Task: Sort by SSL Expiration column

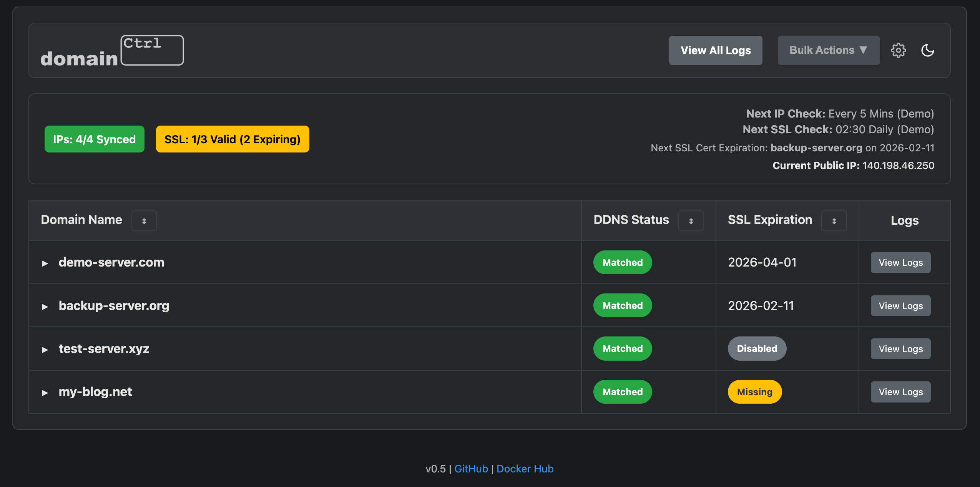Action: 834,221
